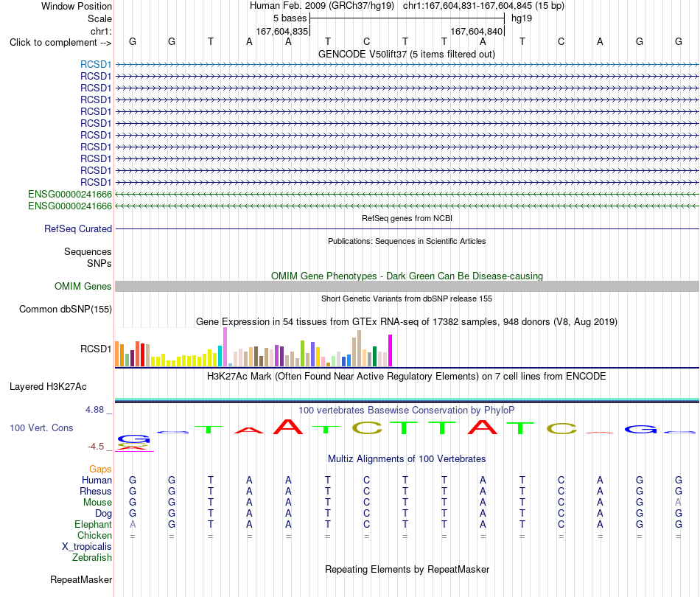Select the Elephant species row label
This screenshot has width=700, height=597.
[x=93, y=524]
